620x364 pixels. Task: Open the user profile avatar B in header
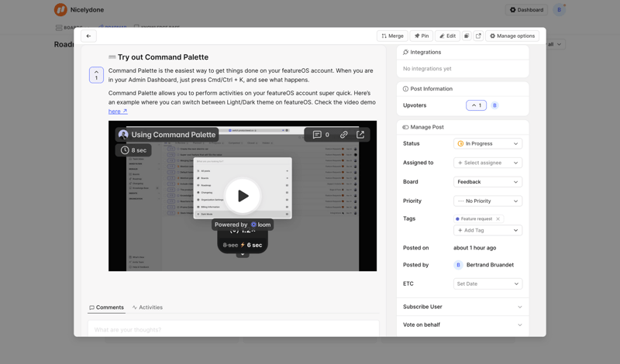click(559, 10)
